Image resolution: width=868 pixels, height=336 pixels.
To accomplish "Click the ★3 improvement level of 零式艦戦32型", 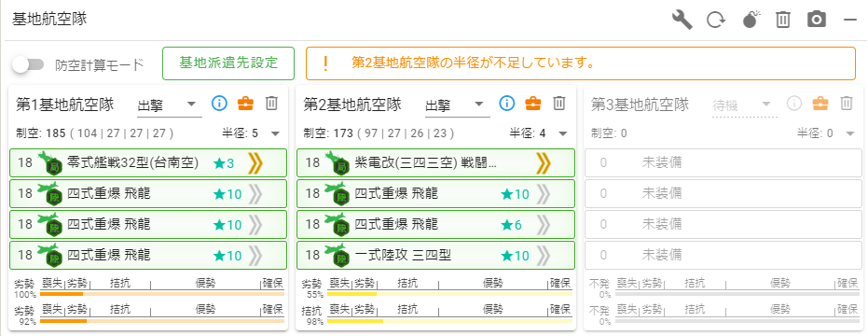I will click(x=224, y=163).
